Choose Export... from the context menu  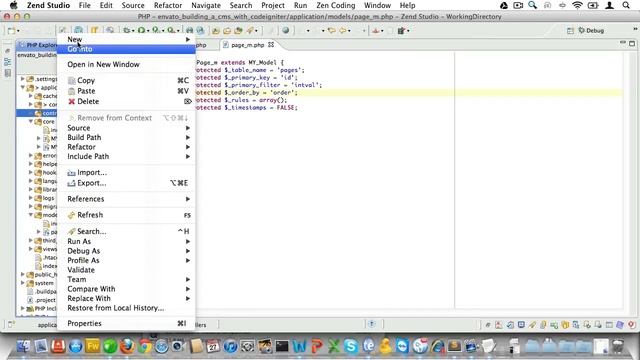click(126, 183)
